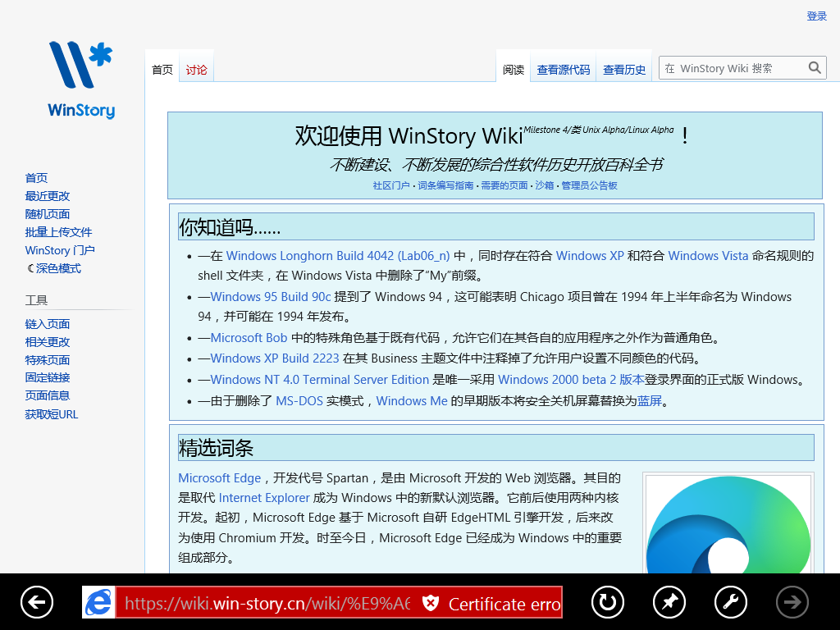The width and height of the screenshot is (840, 630).
Task: Pin this site using the pin icon
Action: tap(669, 603)
